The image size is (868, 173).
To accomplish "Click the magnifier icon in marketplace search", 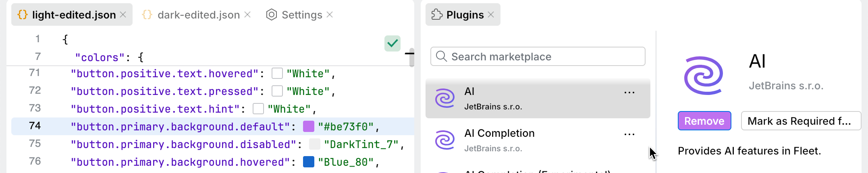I will [441, 56].
